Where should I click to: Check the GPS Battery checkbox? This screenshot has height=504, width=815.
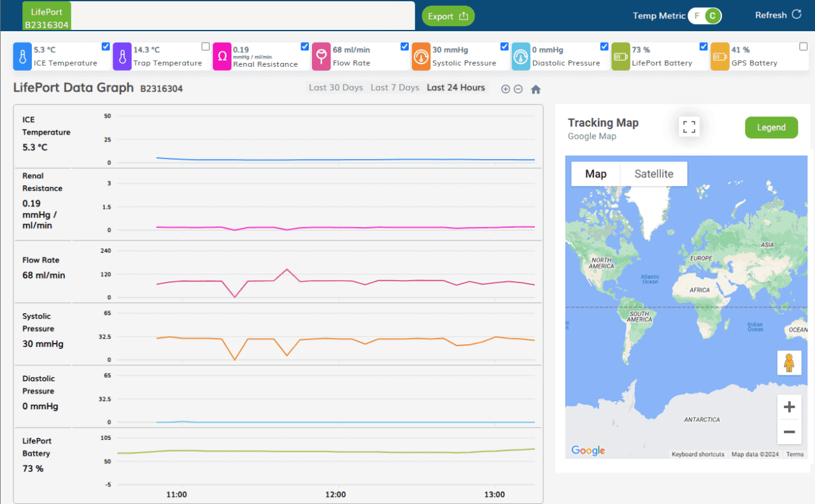pyautogui.click(x=804, y=46)
